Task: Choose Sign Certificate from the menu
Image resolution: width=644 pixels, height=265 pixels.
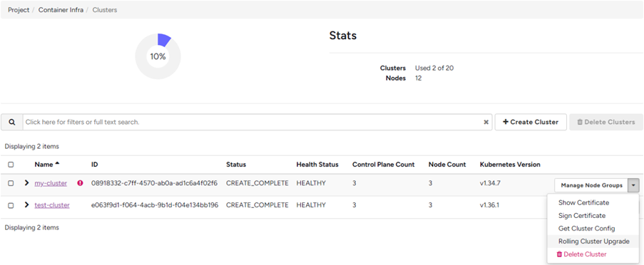Action: coord(581,216)
